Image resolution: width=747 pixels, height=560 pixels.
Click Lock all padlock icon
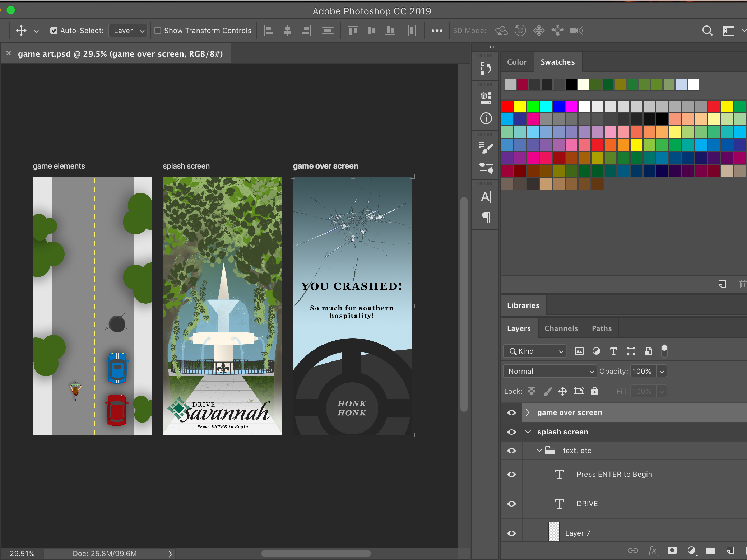(x=595, y=391)
